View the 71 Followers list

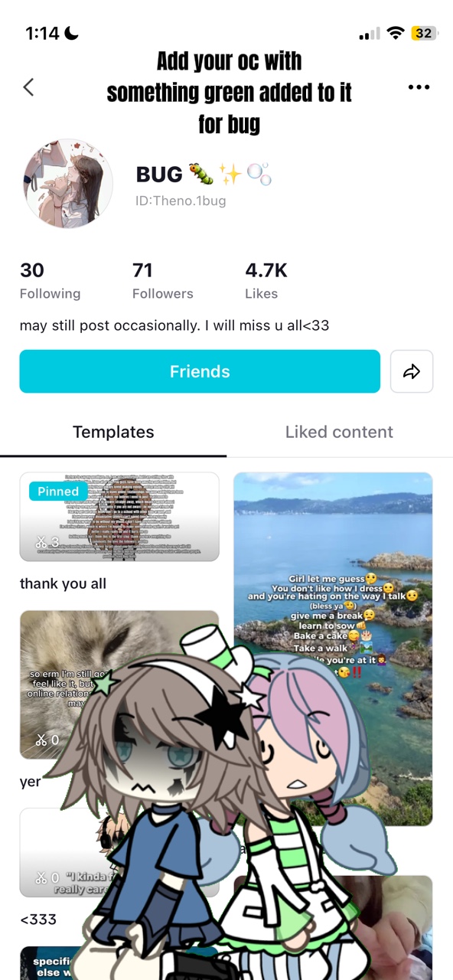click(162, 281)
